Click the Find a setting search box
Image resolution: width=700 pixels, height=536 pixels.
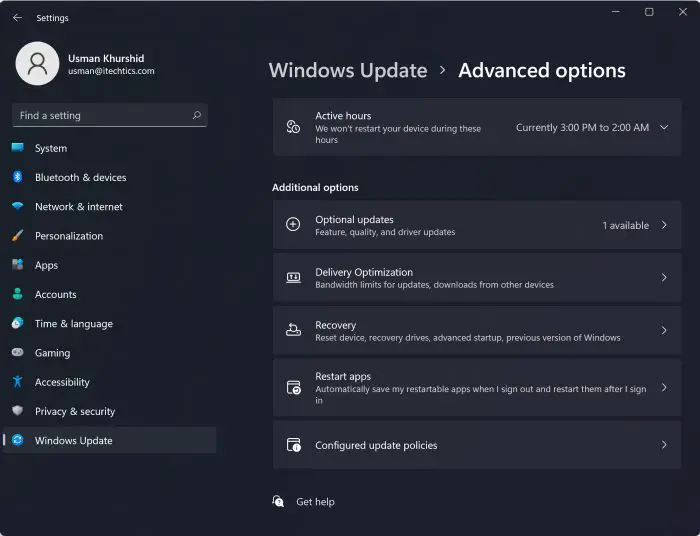coord(109,115)
